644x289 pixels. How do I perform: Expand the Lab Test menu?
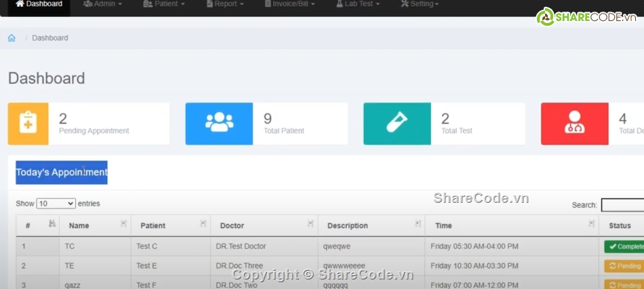[x=358, y=4]
